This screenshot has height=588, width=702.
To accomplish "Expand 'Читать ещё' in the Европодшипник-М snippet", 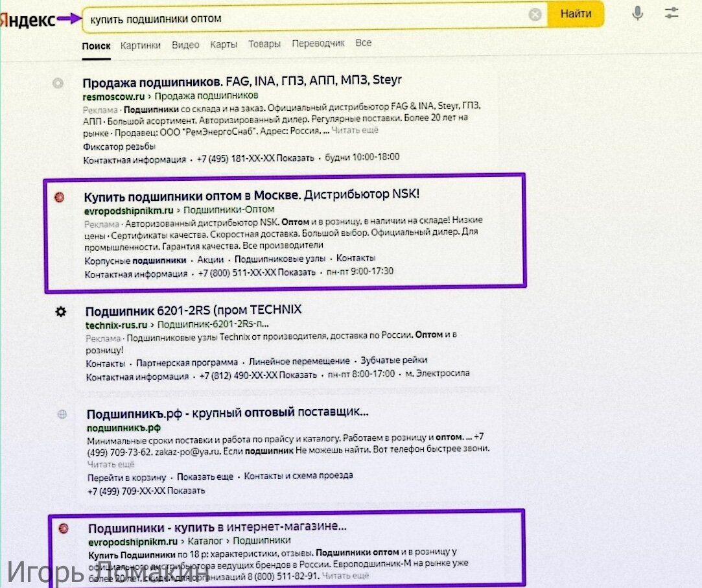I will pos(345,576).
